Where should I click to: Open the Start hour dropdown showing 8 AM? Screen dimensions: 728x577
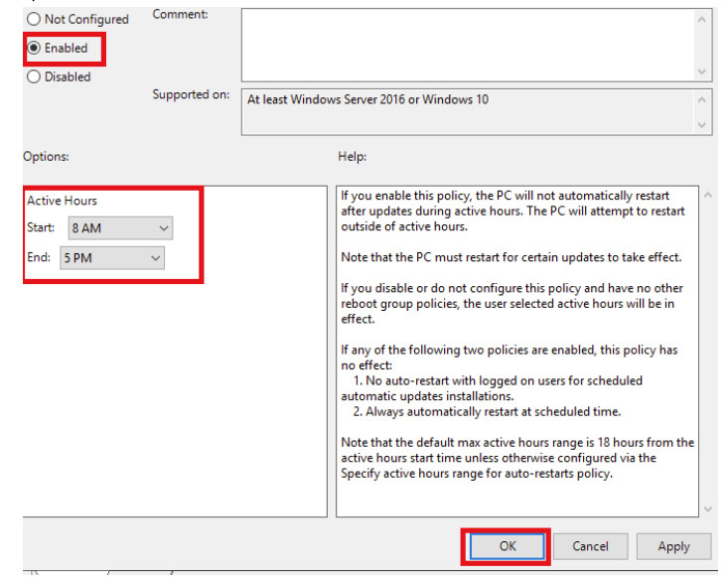point(120,228)
